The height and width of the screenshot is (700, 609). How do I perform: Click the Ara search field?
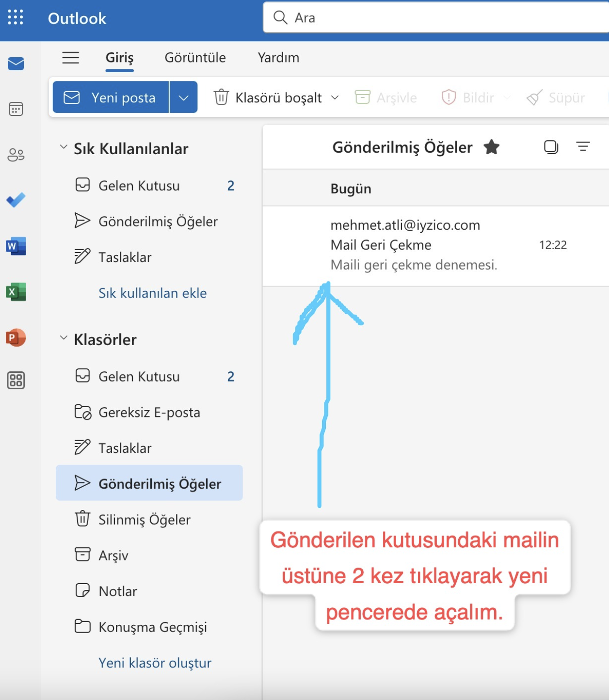436,18
